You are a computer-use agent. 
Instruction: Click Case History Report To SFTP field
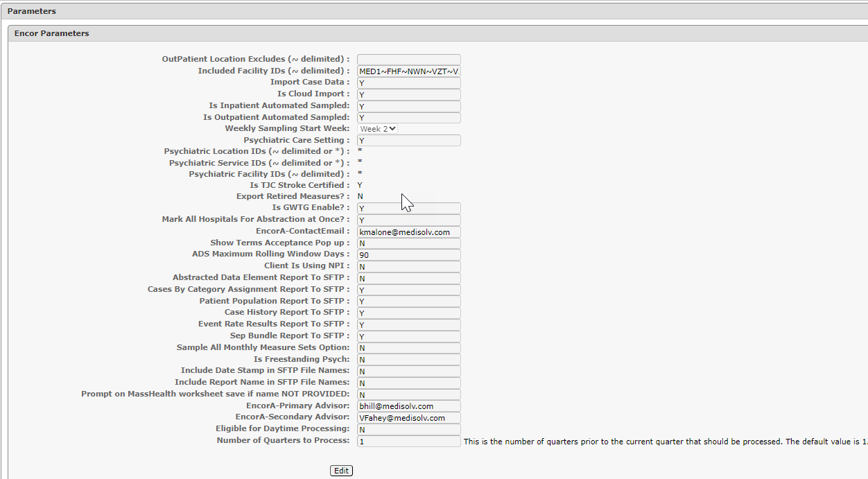coord(409,313)
